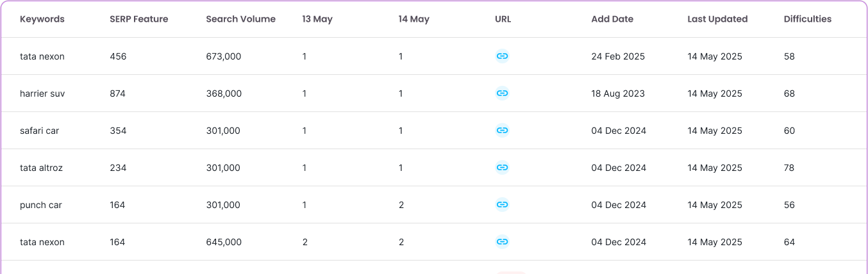Open the URL link icon for tata altroz
This screenshot has height=274, width=868.
coord(503,168)
